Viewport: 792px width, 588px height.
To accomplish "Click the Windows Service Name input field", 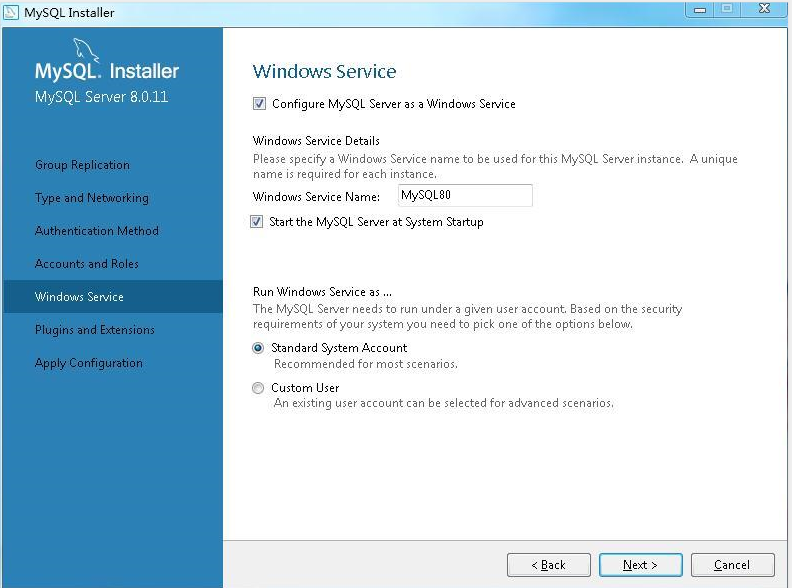I will click(x=465, y=195).
